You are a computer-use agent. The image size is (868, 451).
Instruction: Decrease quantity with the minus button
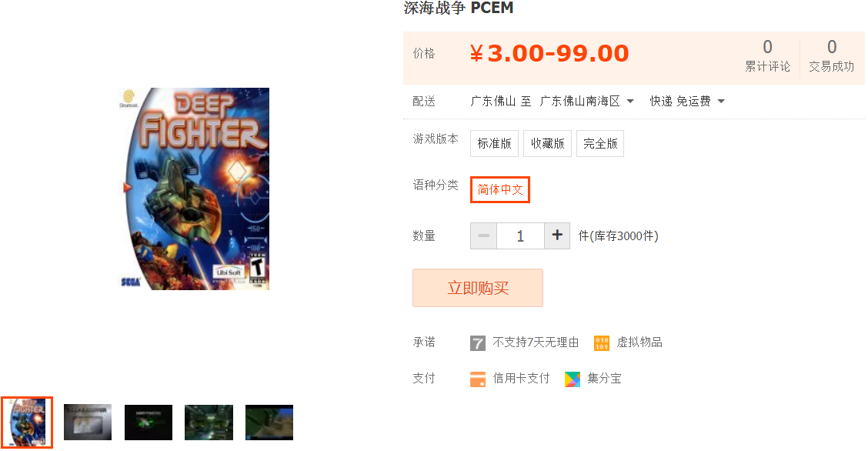click(484, 236)
